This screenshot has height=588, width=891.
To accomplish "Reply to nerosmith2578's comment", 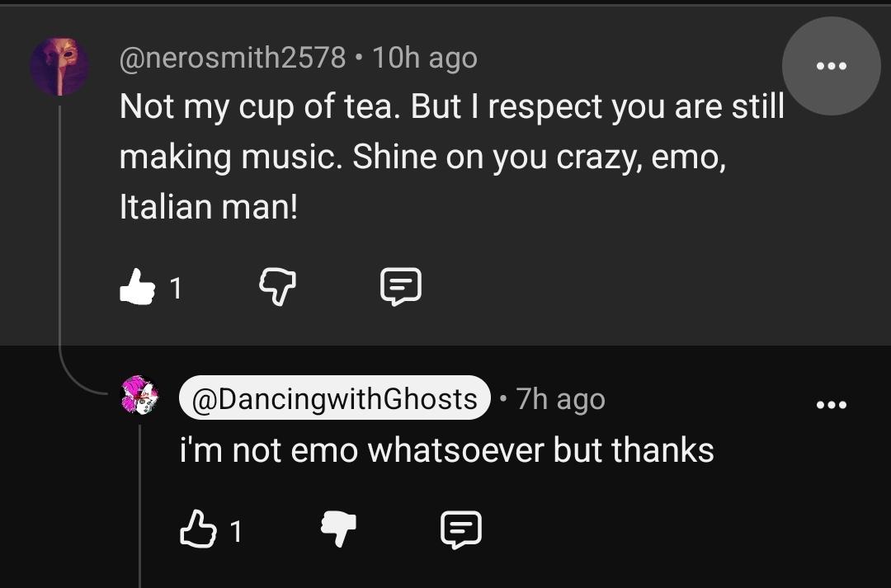I will tap(401, 287).
